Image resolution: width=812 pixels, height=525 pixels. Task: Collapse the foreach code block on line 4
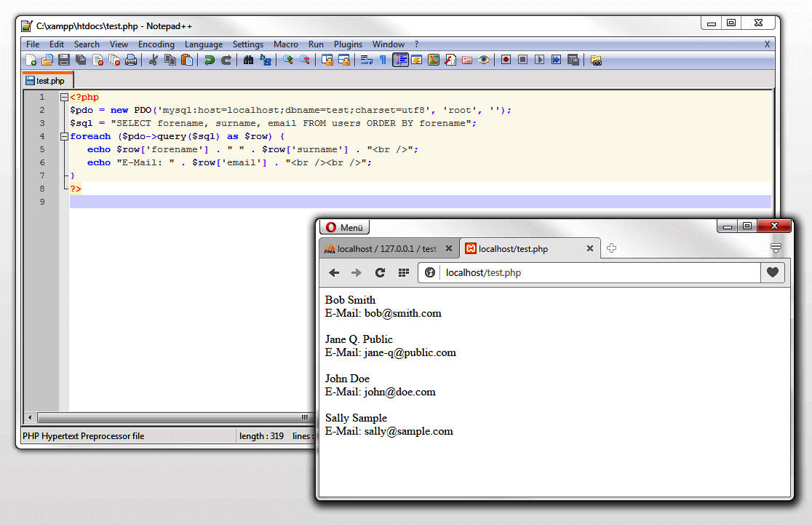pos(64,136)
